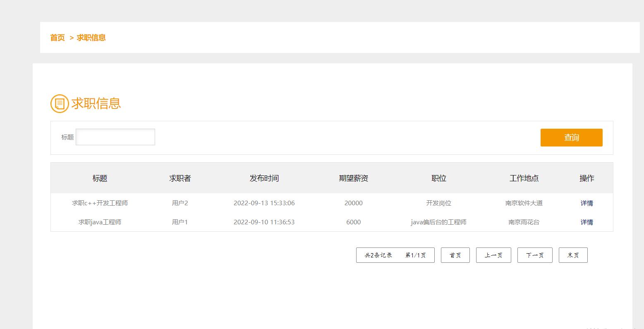Image resolution: width=644 pixels, height=329 pixels.
Task: Click the orange document icon beside 求职信息 heading
Action: (59, 103)
